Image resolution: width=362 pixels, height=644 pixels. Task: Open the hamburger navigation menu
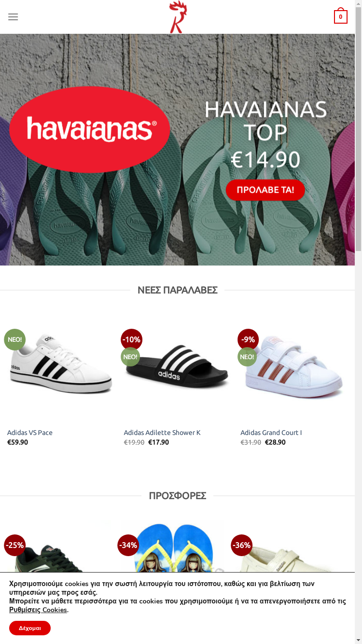(x=13, y=17)
